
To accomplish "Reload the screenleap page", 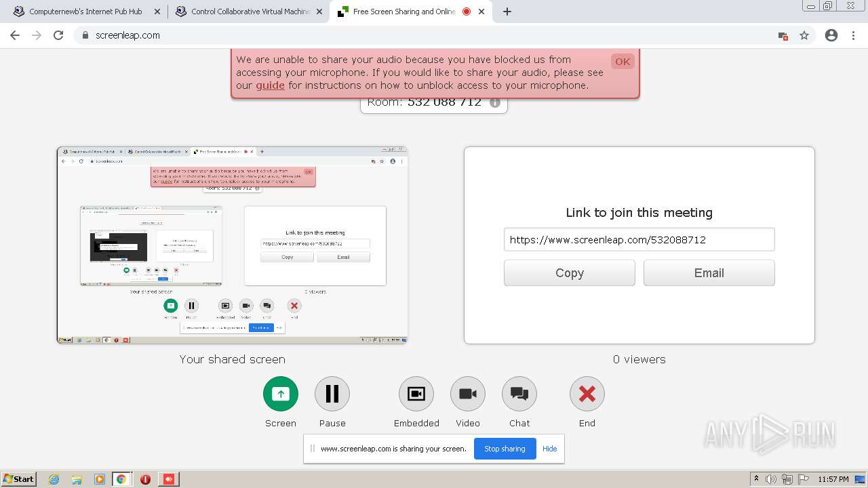I will (x=58, y=35).
